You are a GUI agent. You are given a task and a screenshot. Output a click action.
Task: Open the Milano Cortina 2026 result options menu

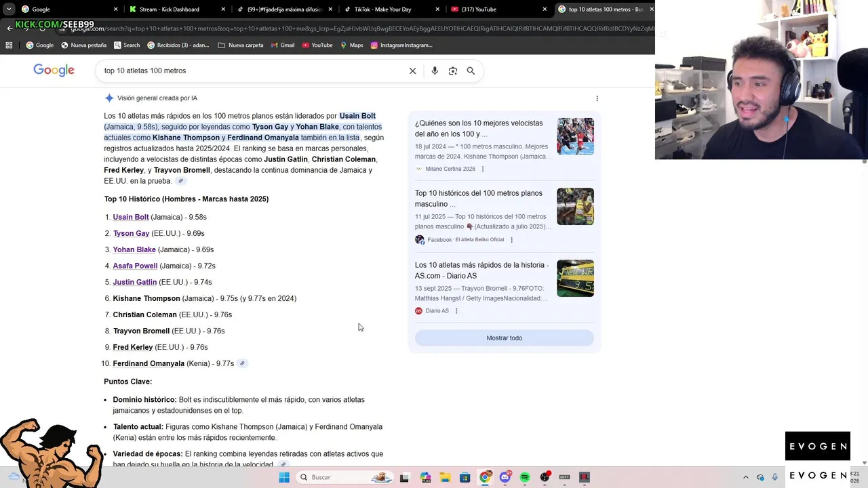pos(483,169)
